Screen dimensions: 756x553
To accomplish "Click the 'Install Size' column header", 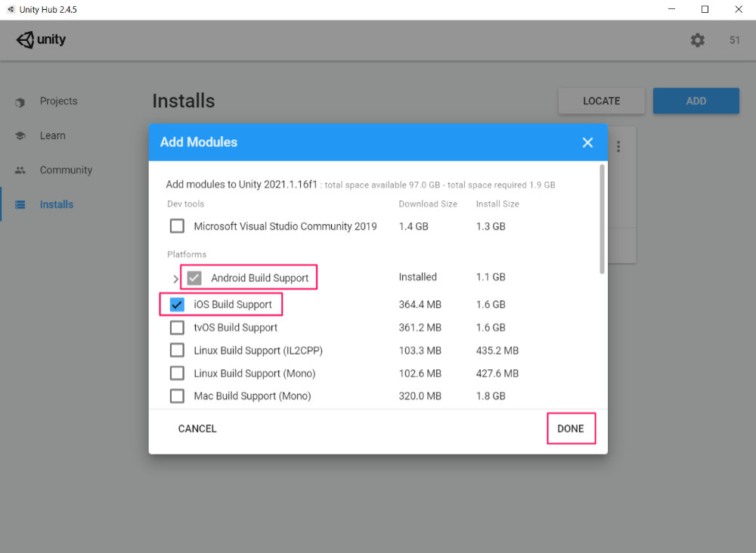I will [497, 204].
